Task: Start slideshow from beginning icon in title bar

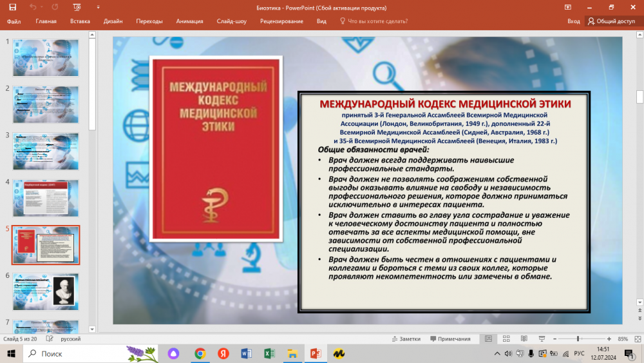Action: [x=77, y=7]
